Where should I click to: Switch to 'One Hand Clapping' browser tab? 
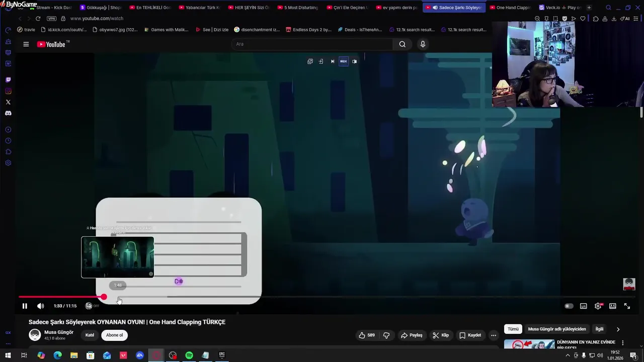click(x=510, y=8)
